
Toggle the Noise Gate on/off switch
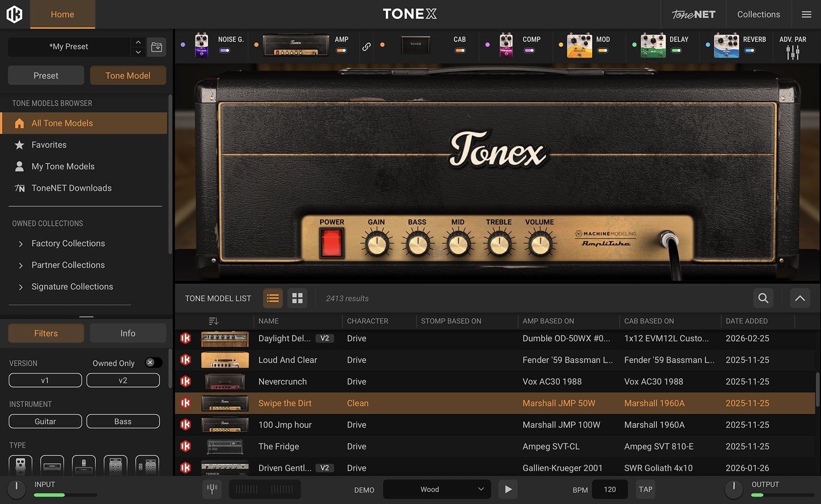(225, 50)
